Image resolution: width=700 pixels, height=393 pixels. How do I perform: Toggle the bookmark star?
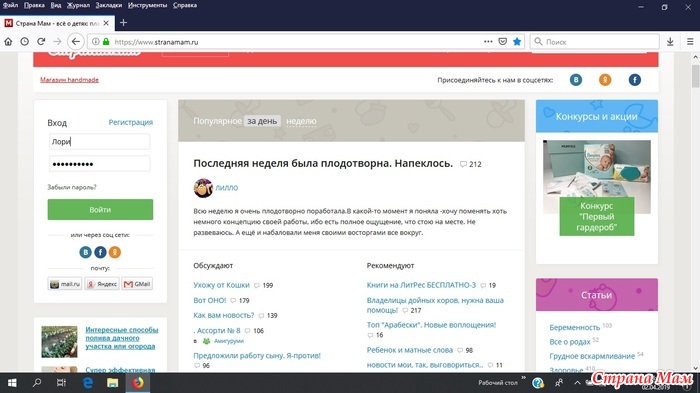click(x=517, y=42)
